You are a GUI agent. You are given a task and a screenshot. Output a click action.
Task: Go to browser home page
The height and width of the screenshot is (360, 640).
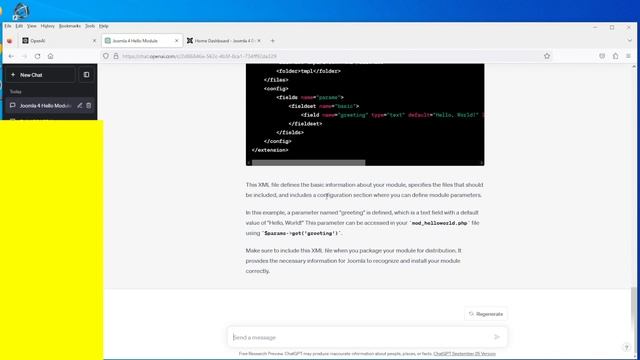pos(51,56)
